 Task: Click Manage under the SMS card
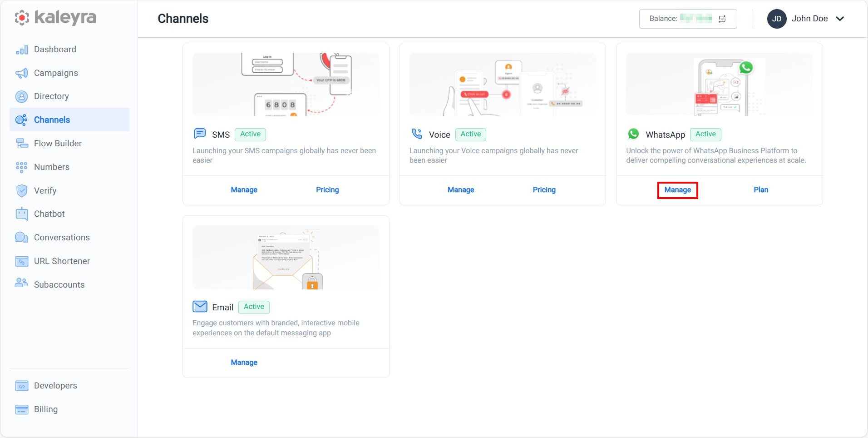244,190
